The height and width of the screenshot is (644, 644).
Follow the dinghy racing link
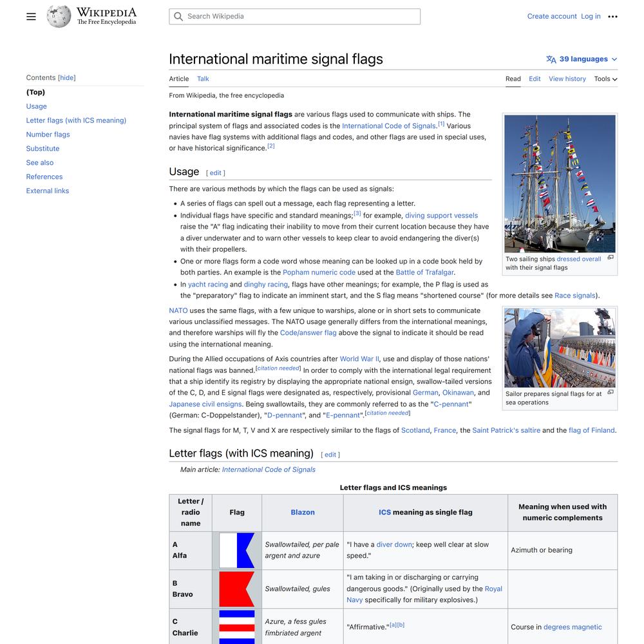pyautogui.click(x=266, y=284)
